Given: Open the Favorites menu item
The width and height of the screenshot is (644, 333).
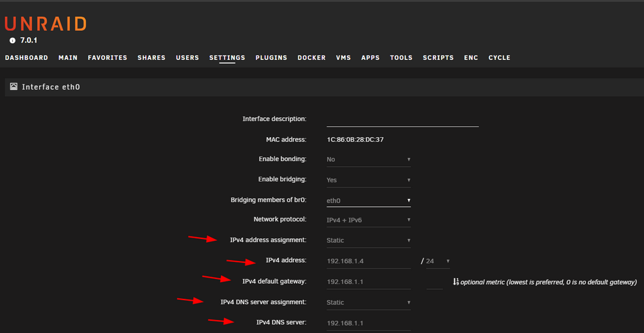Looking at the screenshot, I should tap(108, 58).
